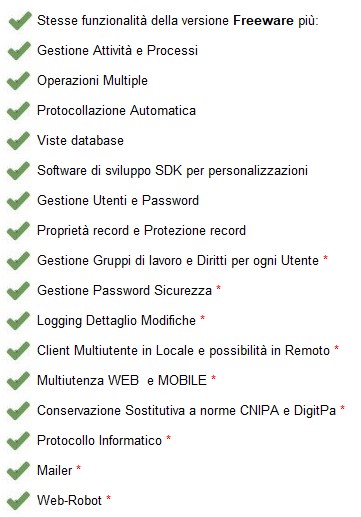Click the checkmark beside Protocollo Informatico
Screen dimensions: 361x517
click(19, 441)
